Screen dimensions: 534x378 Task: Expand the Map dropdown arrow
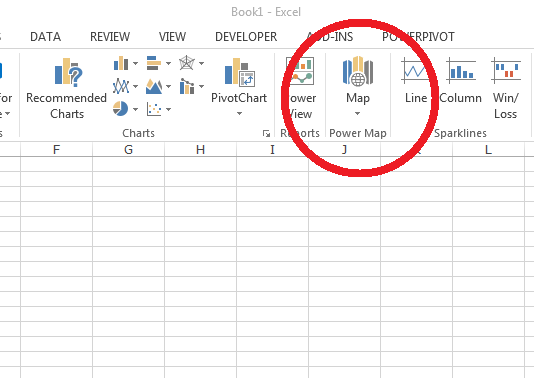point(357,113)
